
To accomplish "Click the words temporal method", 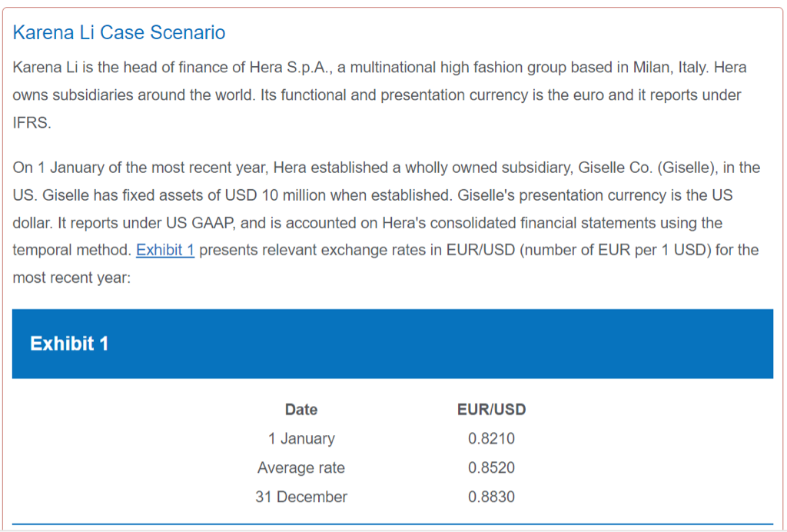I will point(71,251).
